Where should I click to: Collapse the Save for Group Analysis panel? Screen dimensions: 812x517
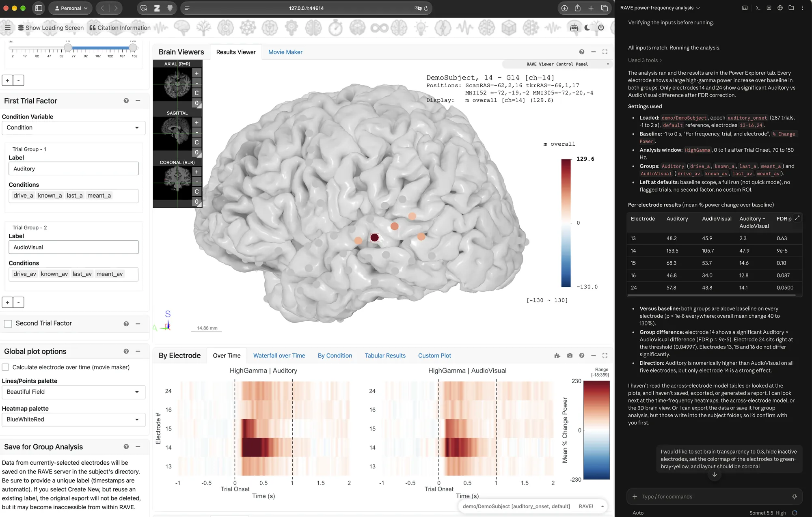pyautogui.click(x=138, y=447)
